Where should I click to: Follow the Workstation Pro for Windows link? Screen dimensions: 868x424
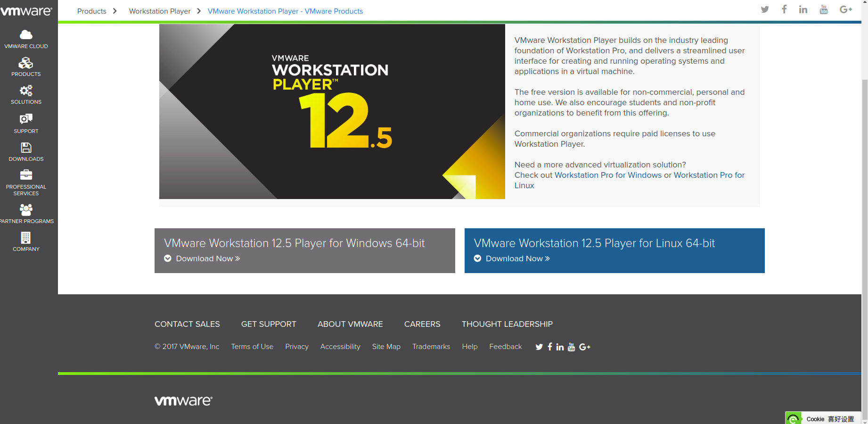click(x=608, y=175)
